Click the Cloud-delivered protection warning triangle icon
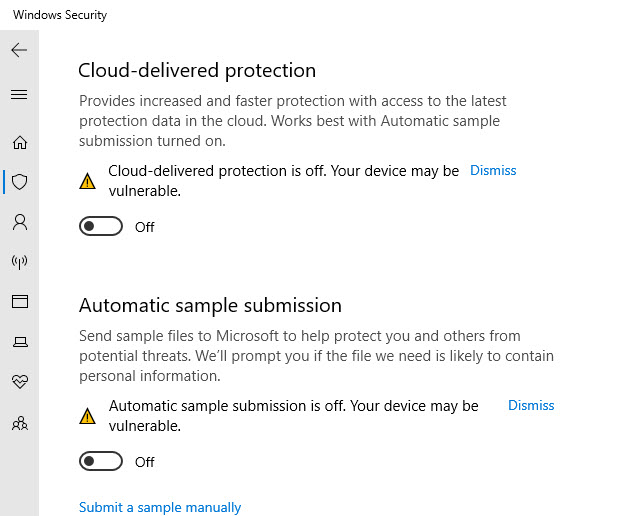 (x=88, y=181)
